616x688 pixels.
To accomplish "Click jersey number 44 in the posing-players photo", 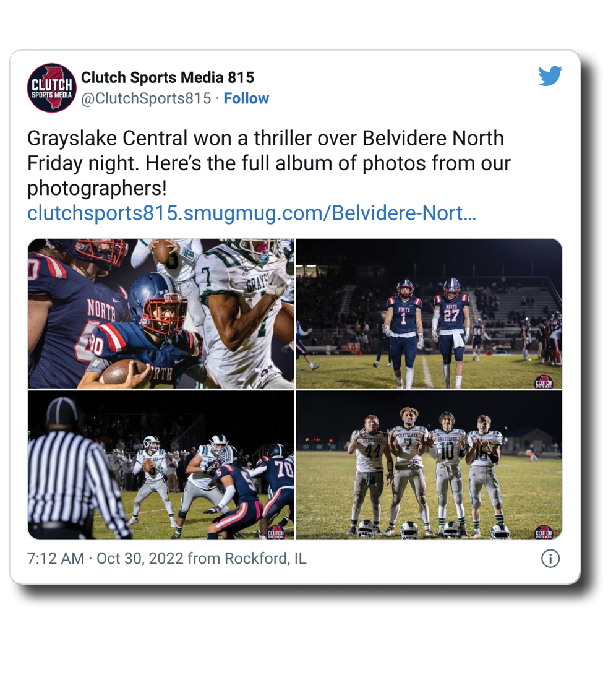I will [372, 451].
